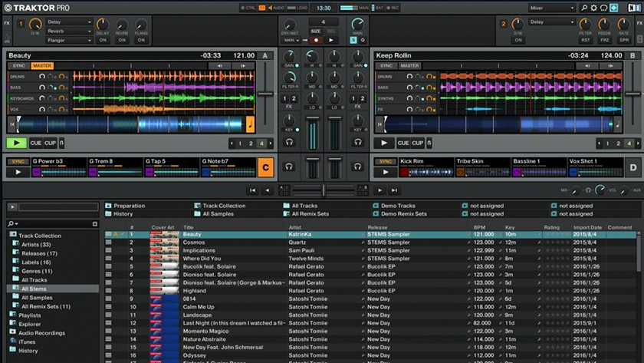Open the Reverb effect selector dropdown
644x363 pixels.
(x=68, y=31)
